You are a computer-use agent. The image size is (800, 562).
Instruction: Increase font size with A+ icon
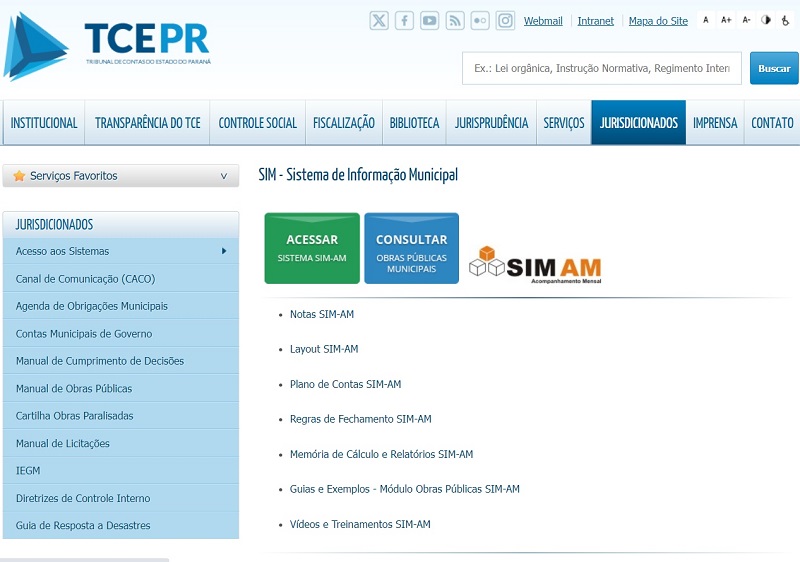coord(726,20)
